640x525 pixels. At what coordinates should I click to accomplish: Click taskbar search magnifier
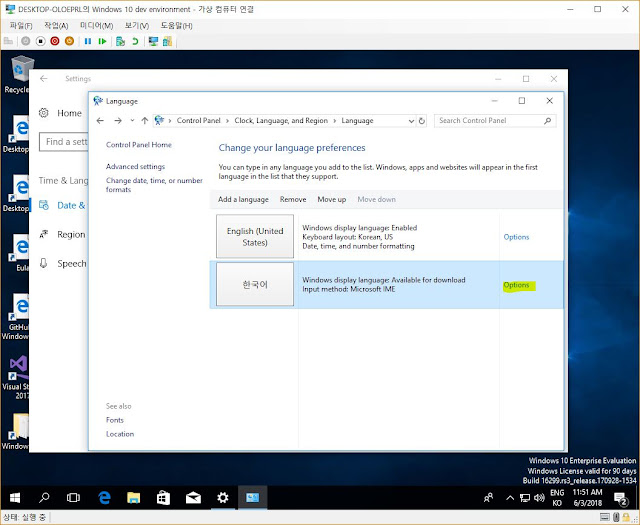pyautogui.click(x=44, y=498)
